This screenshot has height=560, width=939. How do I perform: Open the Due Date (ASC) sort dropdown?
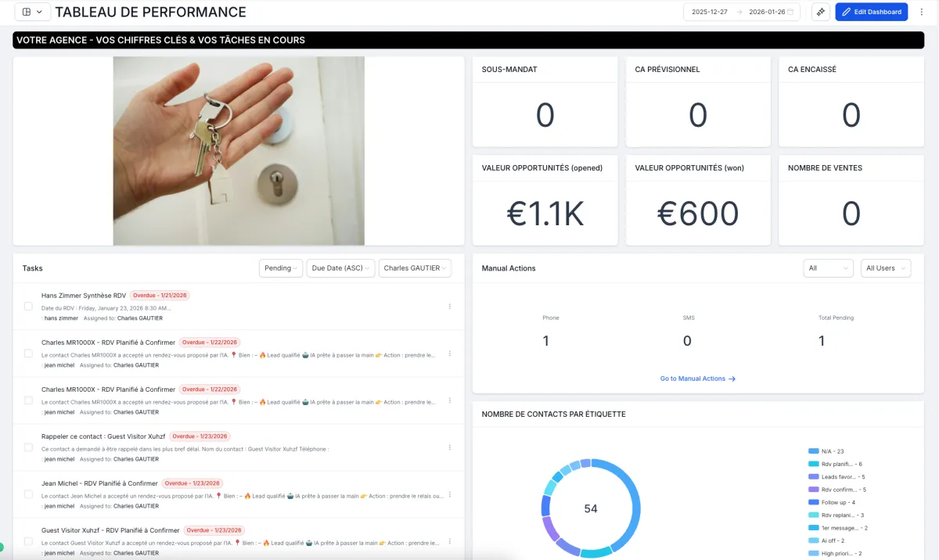tap(340, 268)
